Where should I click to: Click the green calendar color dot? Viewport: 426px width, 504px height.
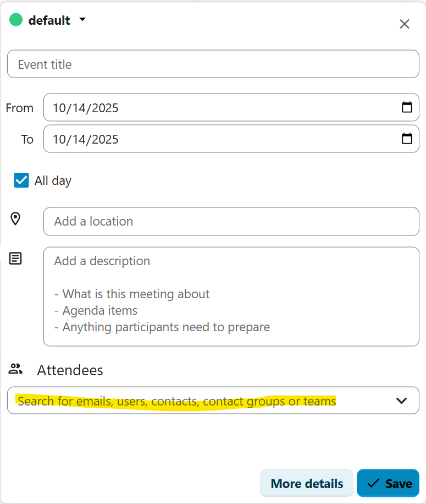[16, 20]
